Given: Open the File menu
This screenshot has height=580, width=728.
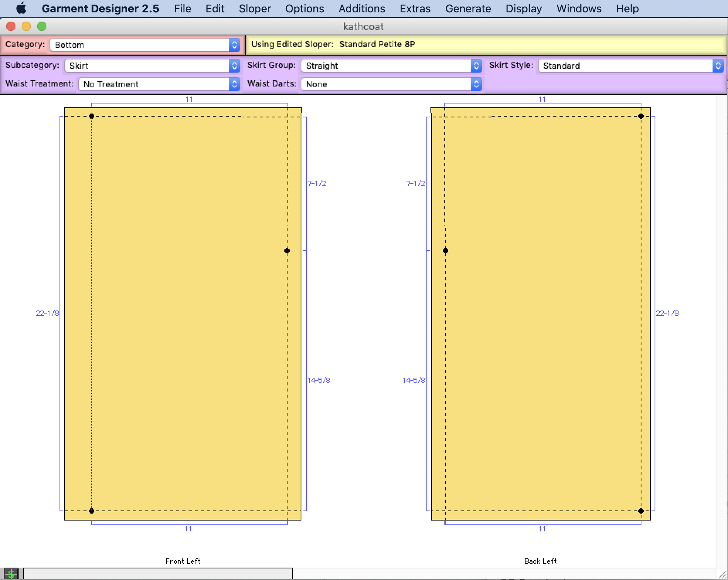Looking at the screenshot, I should point(182,8).
